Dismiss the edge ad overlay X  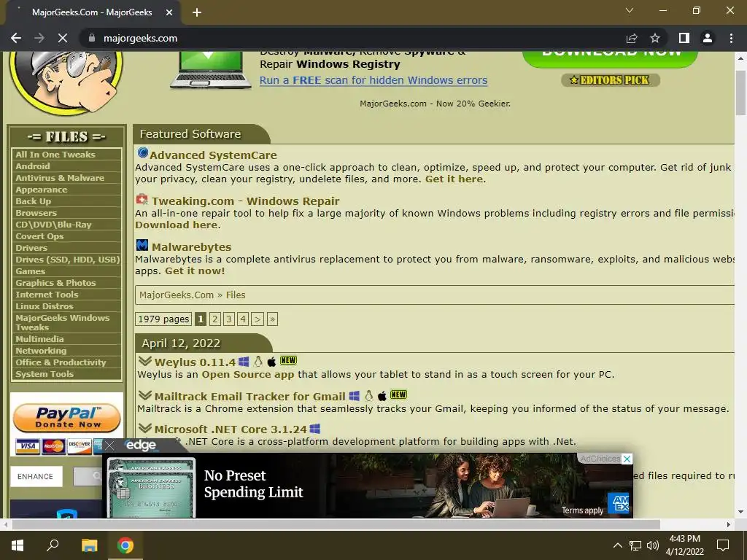coord(109,446)
